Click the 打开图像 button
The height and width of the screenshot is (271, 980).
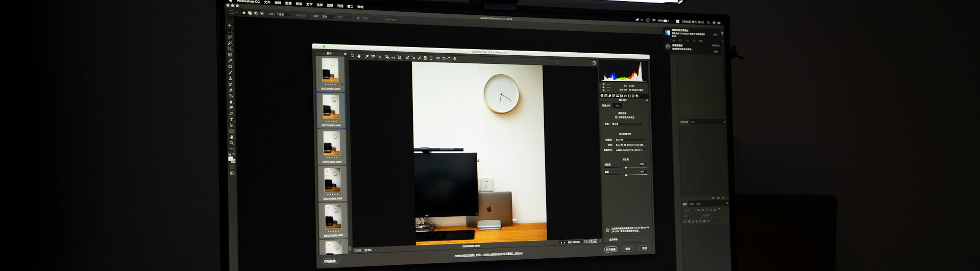[610, 250]
